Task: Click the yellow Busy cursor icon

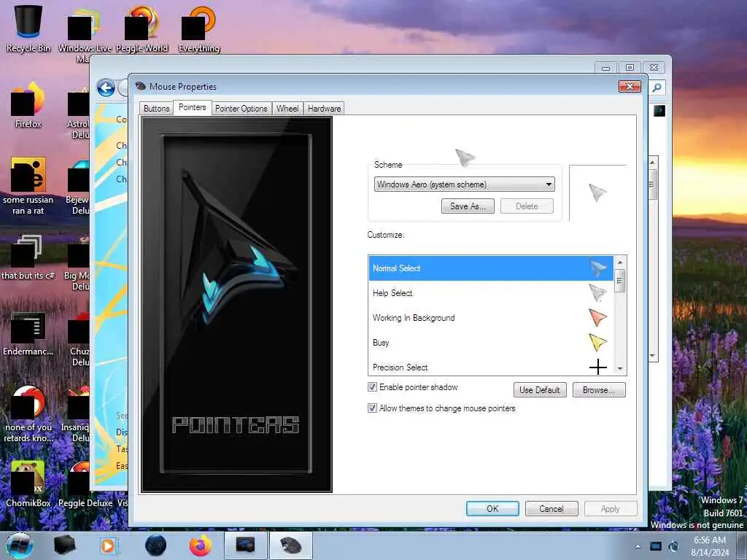Action: point(597,342)
